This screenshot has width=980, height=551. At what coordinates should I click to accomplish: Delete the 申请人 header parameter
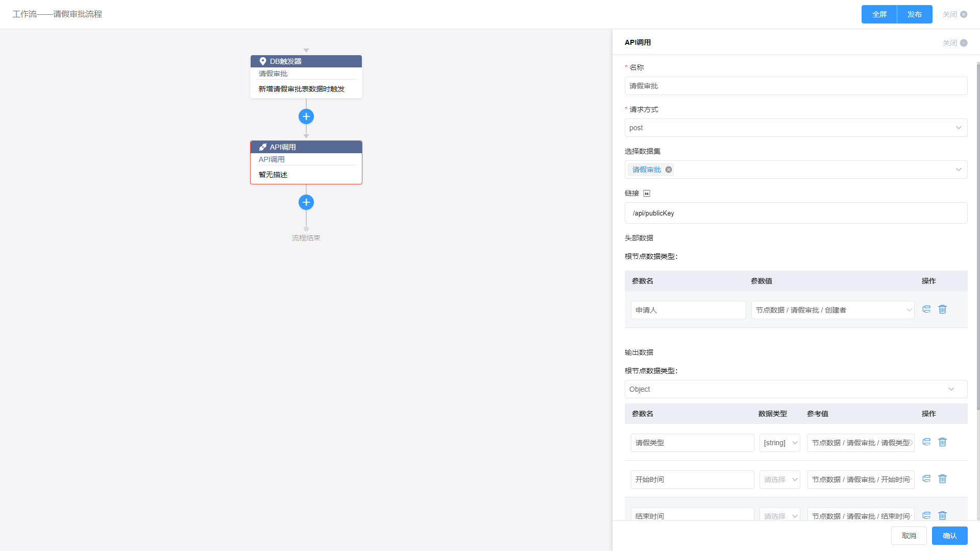coord(943,309)
